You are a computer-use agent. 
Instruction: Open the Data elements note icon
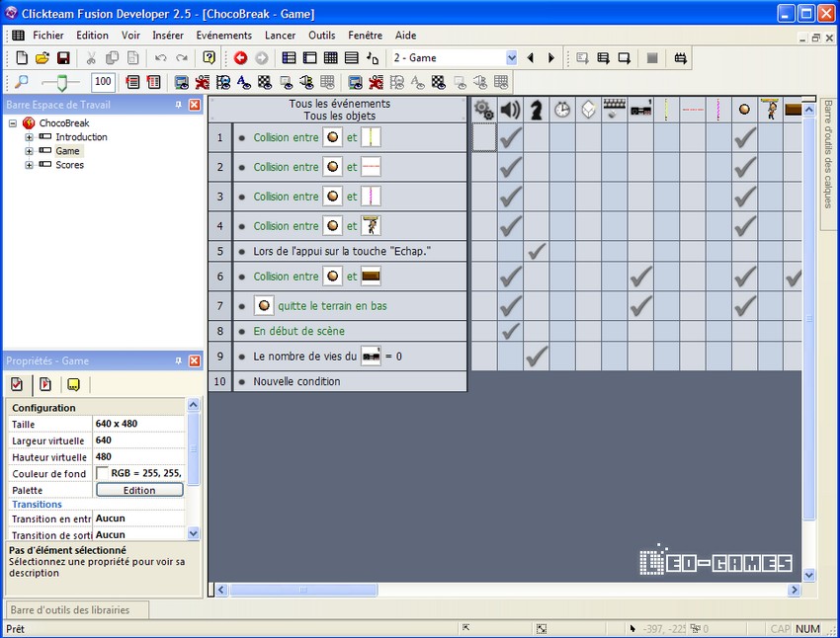(373, 58)
